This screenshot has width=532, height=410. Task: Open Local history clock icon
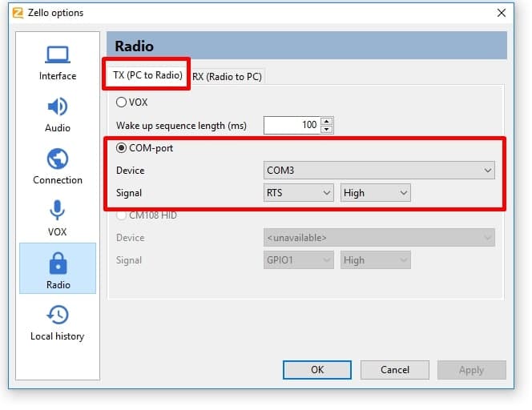(57, 315)
